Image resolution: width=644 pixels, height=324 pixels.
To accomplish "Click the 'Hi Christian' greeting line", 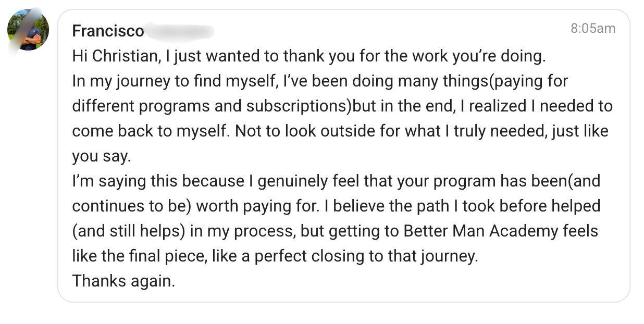I will pos(309,56).
